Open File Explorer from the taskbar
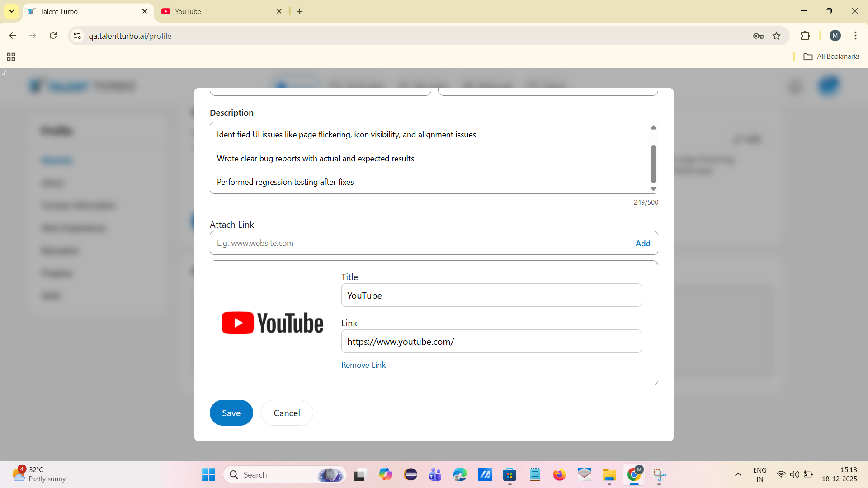868x488 pixels. pyautogui.click(x=609, y=474)
